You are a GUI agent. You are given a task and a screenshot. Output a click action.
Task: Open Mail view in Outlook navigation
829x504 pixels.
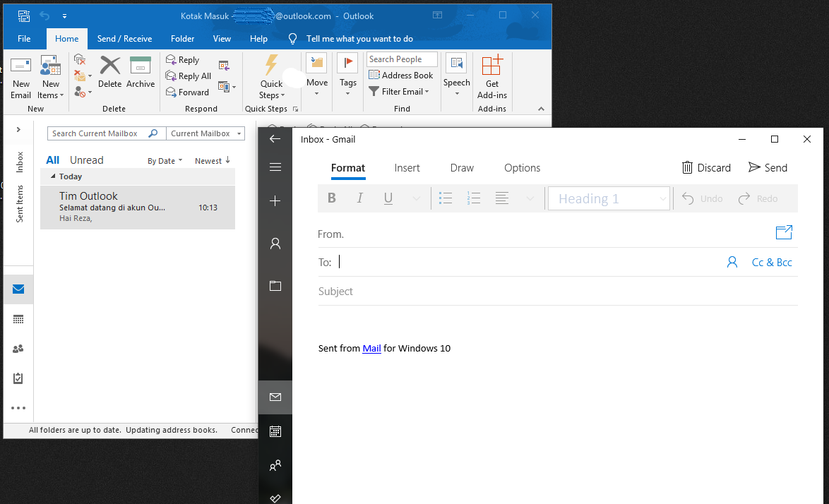pyautogui.click(x=18, y=289)
